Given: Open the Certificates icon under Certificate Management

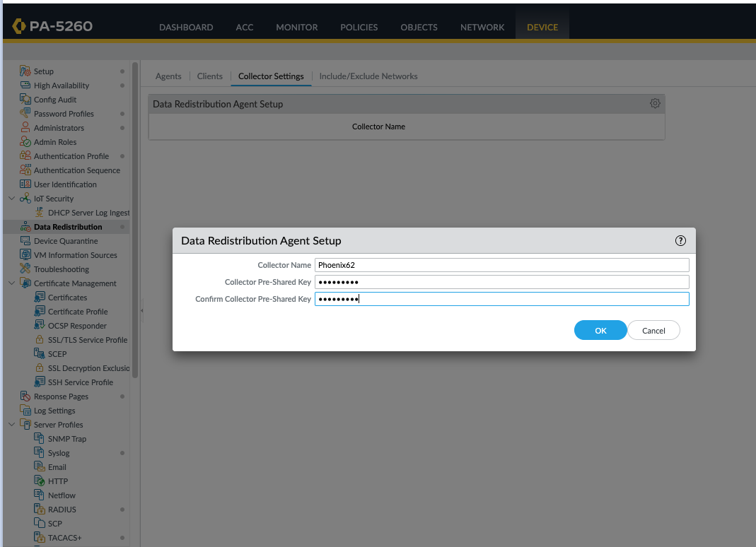Looking at the screenshot, I should point(40,297).
